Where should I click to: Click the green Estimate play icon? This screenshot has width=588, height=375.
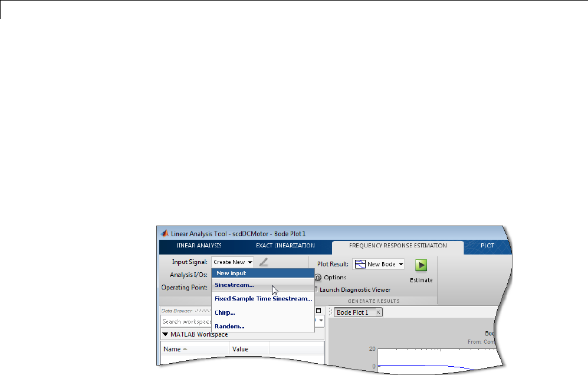click(x=421, y=265)
